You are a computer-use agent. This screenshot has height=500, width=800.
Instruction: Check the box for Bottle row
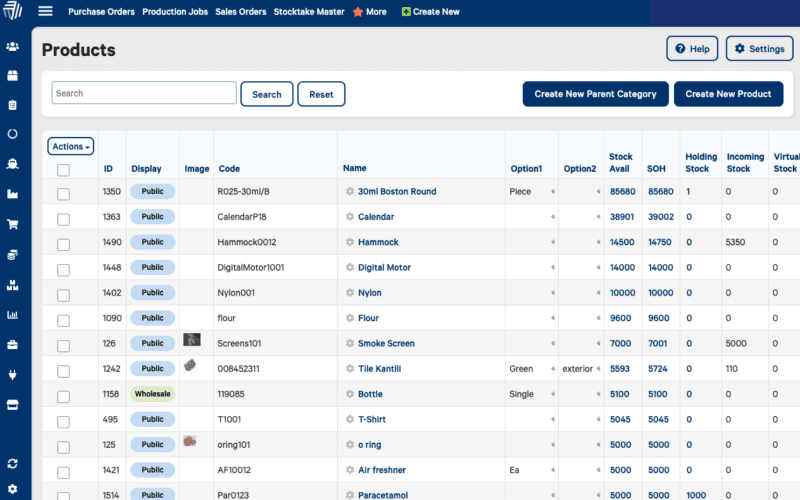(x=63, y=396)
